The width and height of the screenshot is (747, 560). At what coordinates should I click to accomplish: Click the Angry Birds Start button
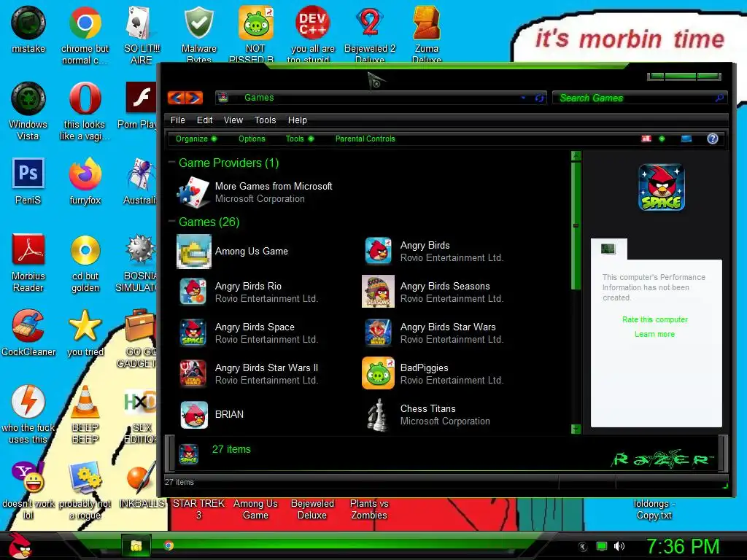[20, 545]
